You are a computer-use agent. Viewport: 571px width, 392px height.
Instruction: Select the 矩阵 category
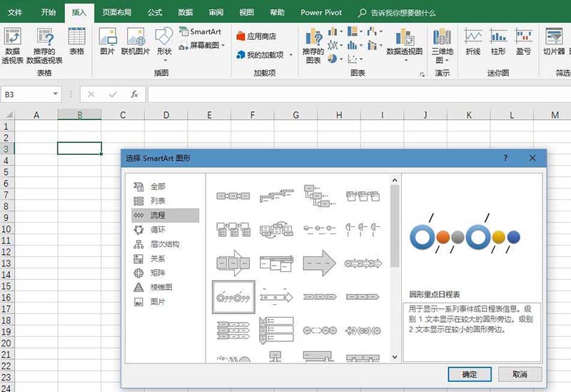click(x=166, y=273)
